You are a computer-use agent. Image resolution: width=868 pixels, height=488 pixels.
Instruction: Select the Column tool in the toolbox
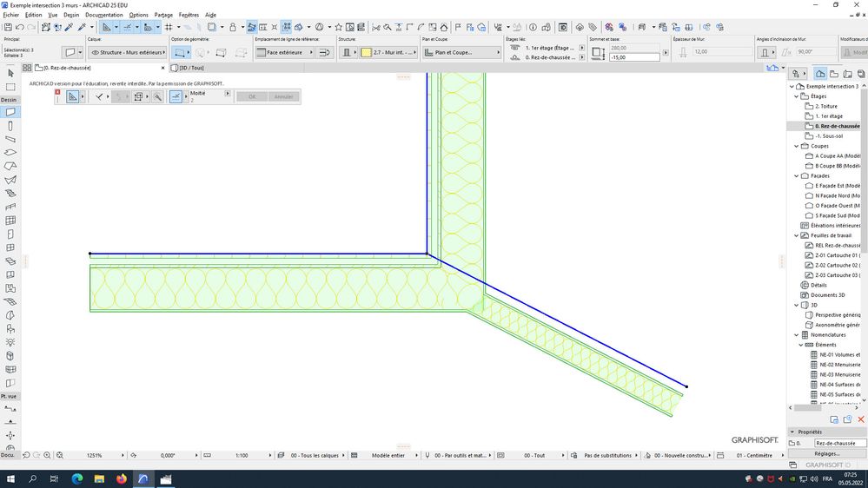pos(10,126)
